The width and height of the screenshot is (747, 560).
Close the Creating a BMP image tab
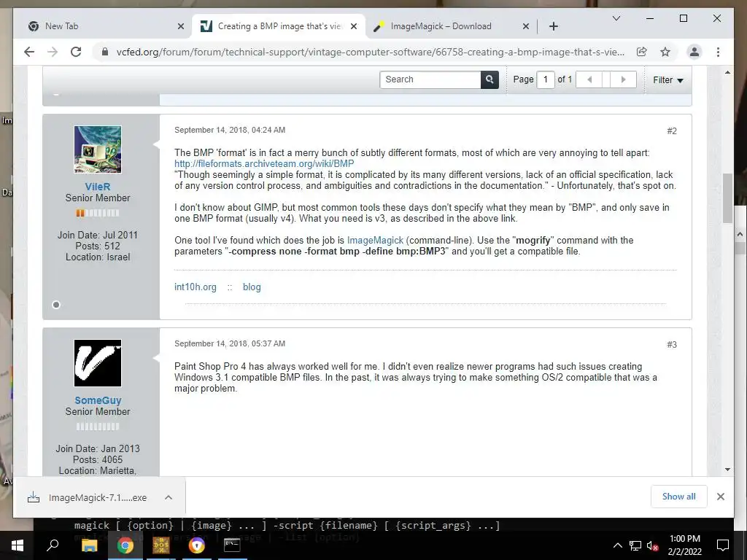coord(354,26)
